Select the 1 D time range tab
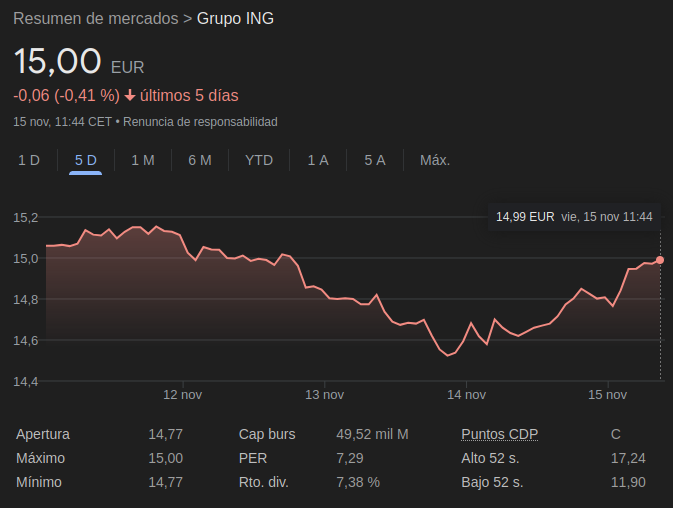673x508 pixels. 29,160
